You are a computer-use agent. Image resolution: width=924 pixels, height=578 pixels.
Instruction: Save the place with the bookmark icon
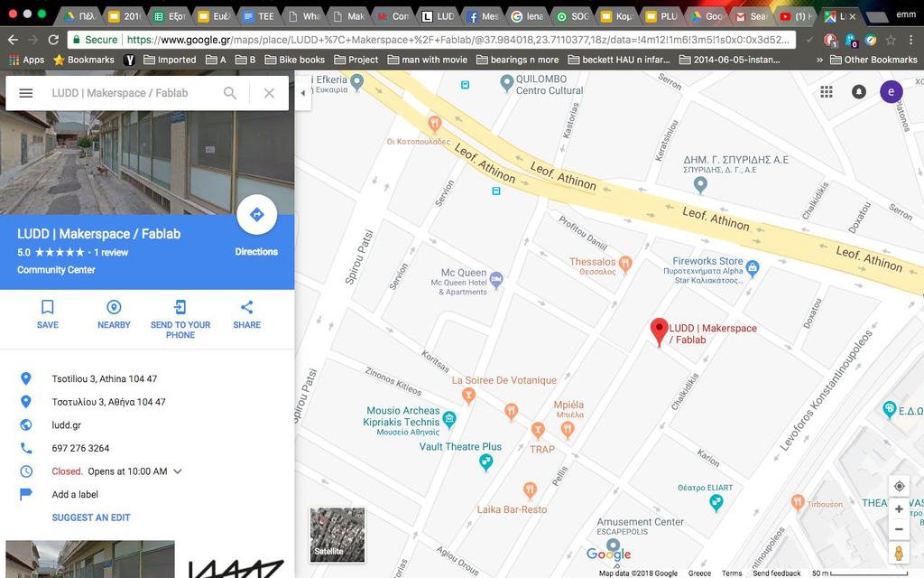coord(48,307)
